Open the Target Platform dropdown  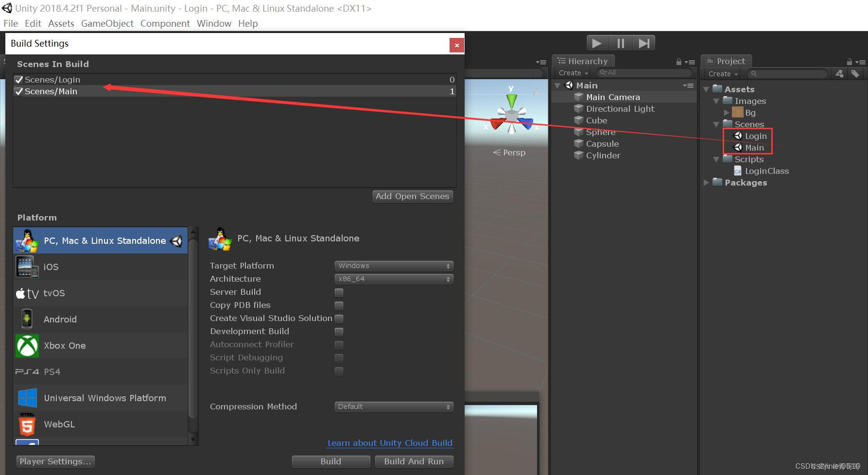[x=393, y=266]
